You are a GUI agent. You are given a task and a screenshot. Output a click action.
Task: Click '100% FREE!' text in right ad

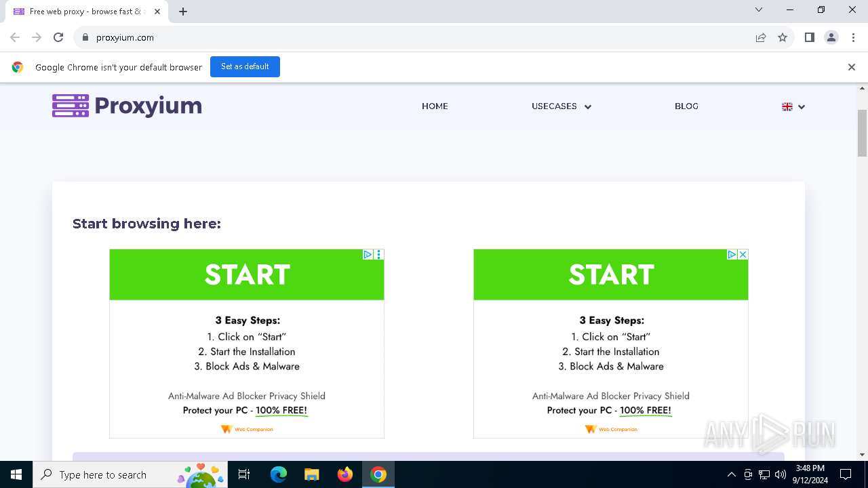646,410
